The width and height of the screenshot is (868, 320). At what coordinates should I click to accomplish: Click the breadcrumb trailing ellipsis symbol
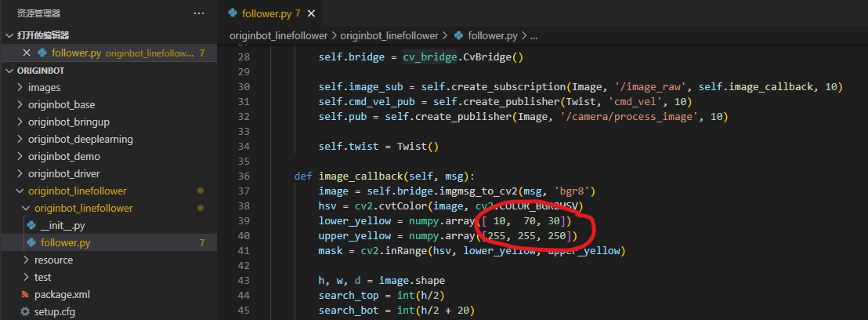coord(533,36)
